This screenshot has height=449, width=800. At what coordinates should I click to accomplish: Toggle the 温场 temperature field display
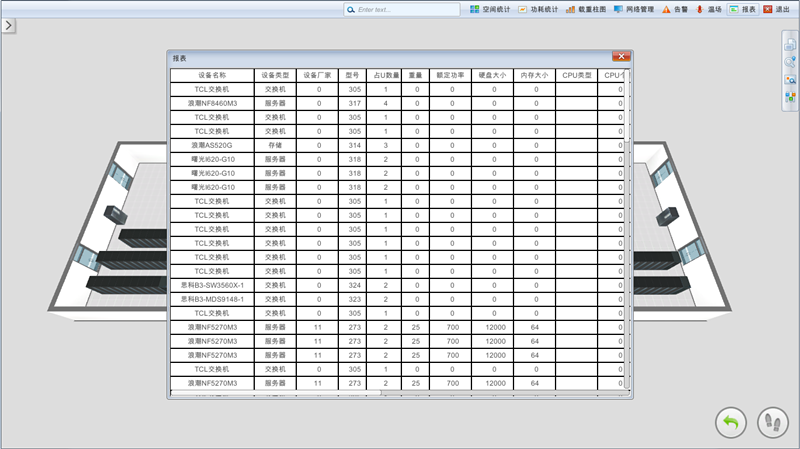(708, 9)
